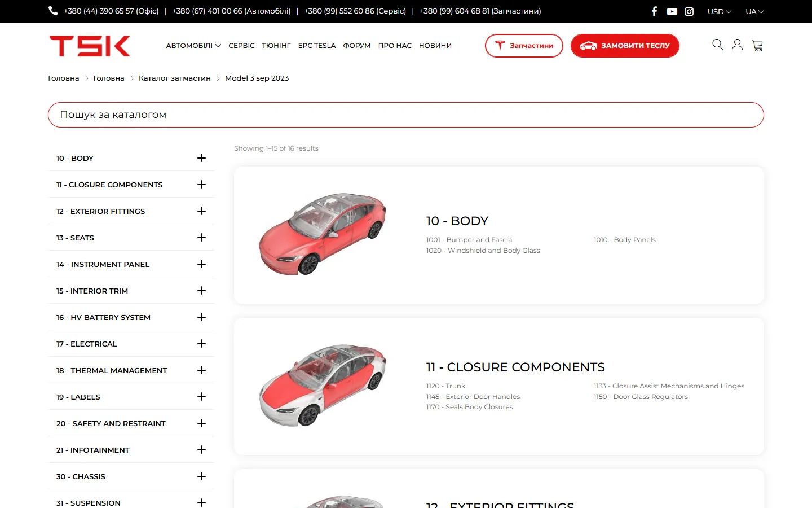This screenshot has width=812, height=508.
Task: Call the Автомобілі phone number
Action: [231, 11]
